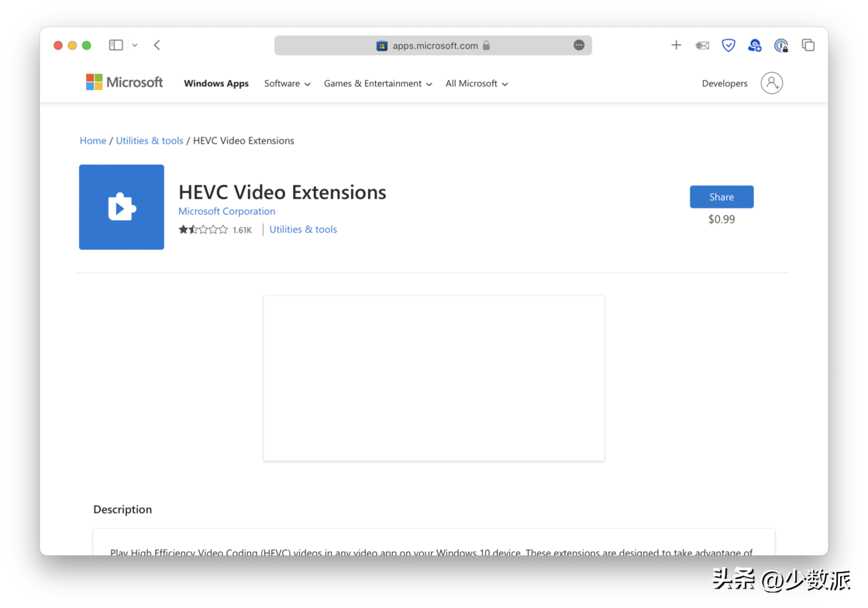868x608 pixels.
Task: Expand the Software menu
Action: click(287, 84)
